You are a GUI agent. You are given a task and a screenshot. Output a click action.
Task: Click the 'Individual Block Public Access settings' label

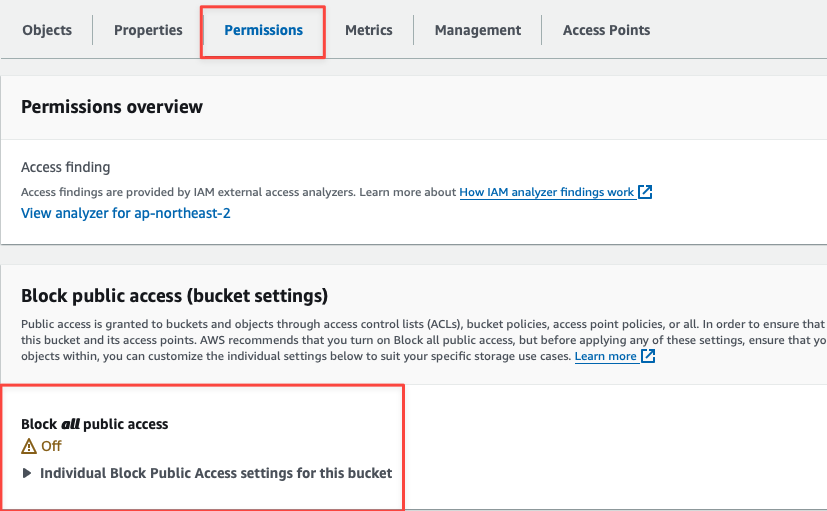pyautogui.click(x=216, y=473)
